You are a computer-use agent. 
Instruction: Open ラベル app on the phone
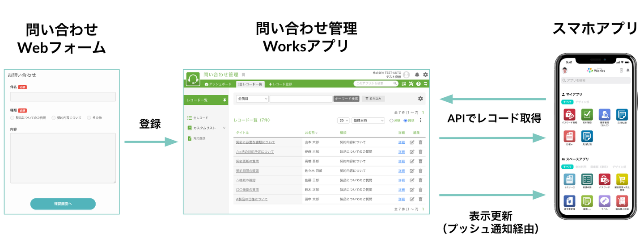(x=604, y=200)
